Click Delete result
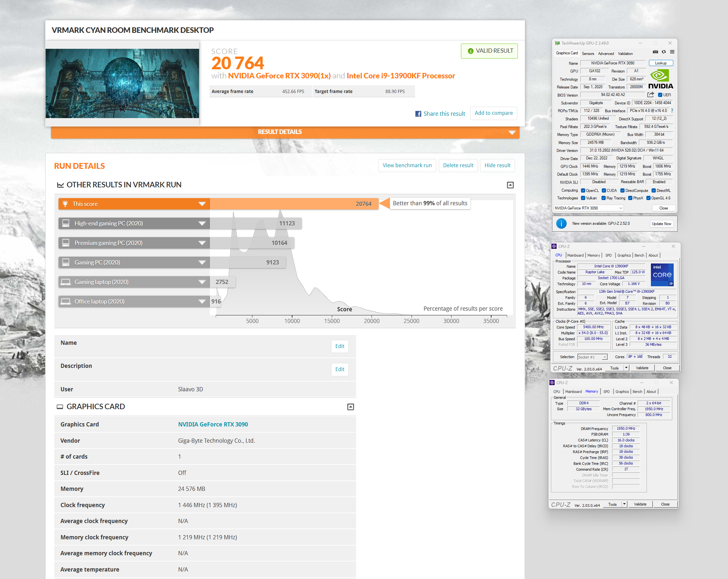This screenshot has height=579, width=728. [x=458, y=166]
